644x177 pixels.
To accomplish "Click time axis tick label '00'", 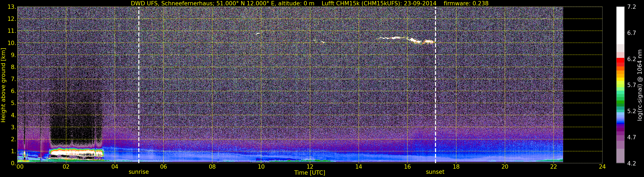I will click(x=20, y=167).
